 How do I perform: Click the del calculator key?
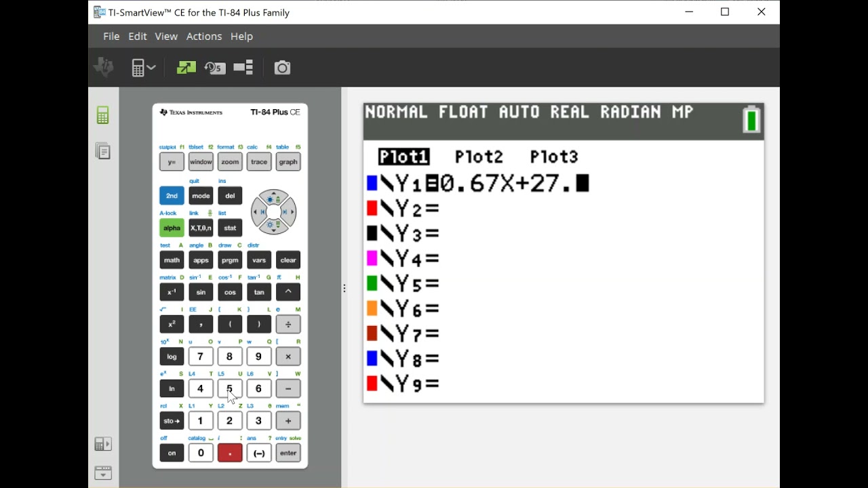pyautogui.click(x=230, y=196)
